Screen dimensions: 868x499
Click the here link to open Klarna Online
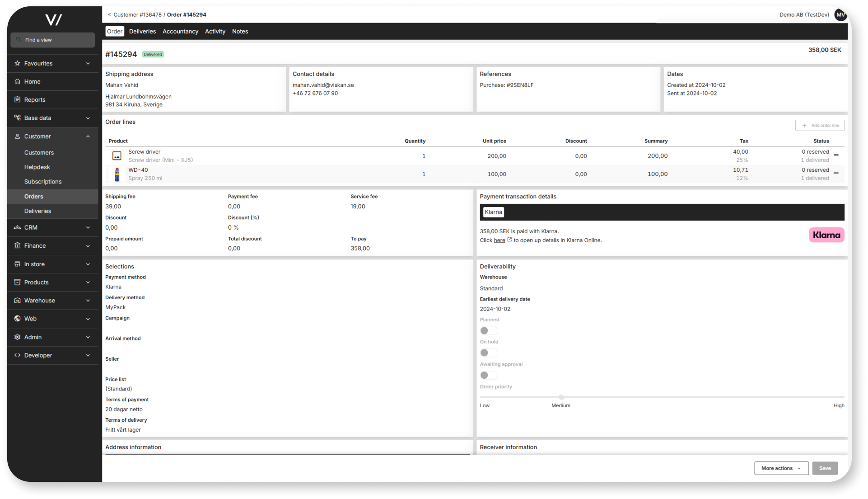click(499, 240)
